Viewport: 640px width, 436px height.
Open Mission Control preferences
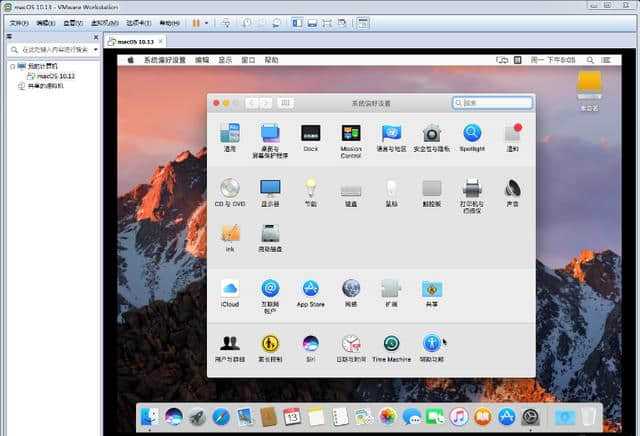tap(351, 140)
